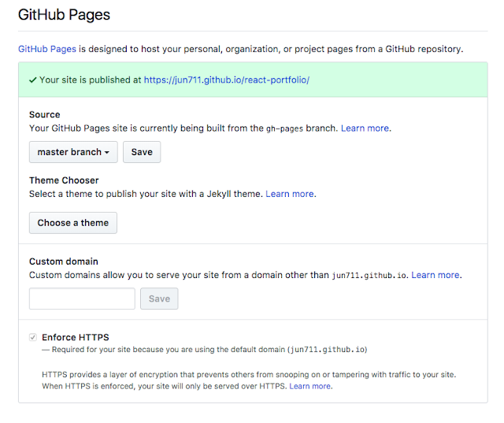Click the GitHub Pages heading
This screenshot has width=504, height=423.
(64, 15)
